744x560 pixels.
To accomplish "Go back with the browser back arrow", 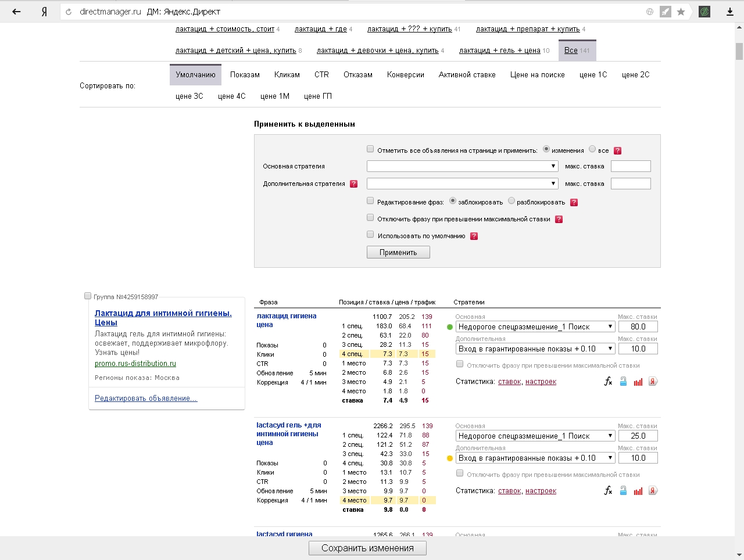I will click(x=16, y=12).
